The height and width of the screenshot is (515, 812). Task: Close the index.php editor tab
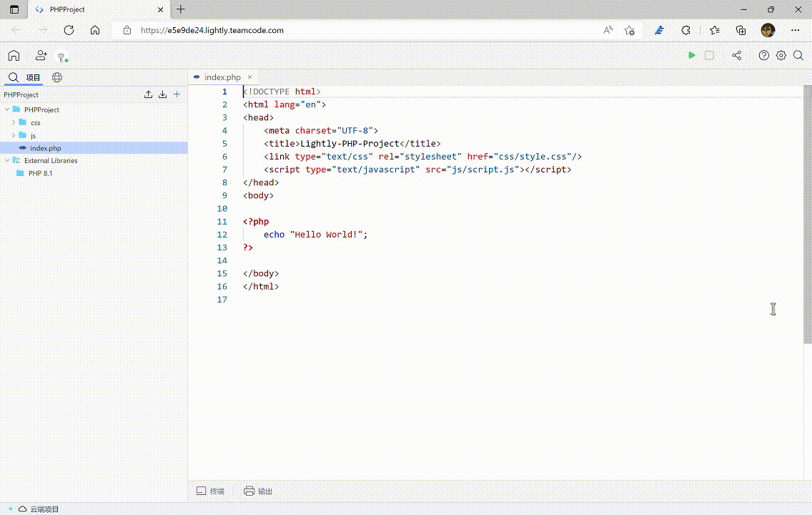249,77
